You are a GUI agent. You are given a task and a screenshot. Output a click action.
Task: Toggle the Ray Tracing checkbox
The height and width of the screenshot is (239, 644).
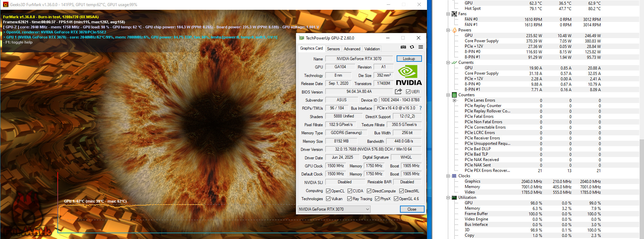point(349,199)
